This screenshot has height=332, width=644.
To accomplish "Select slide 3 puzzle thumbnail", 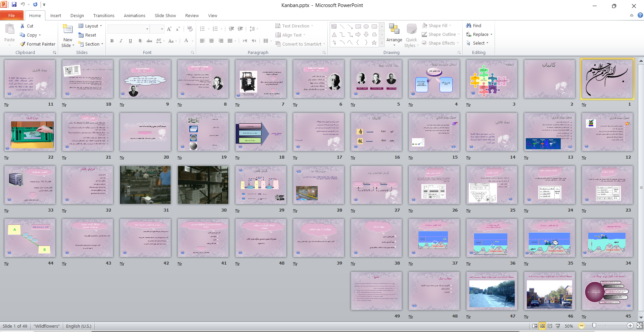I will (492, 79).
